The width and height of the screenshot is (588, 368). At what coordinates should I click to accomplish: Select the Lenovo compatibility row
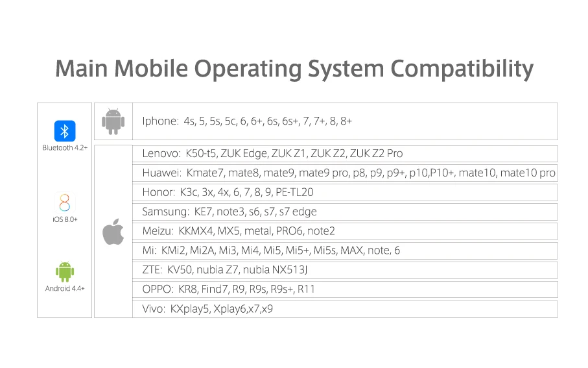pyautogui.click(x=345, y=154)
